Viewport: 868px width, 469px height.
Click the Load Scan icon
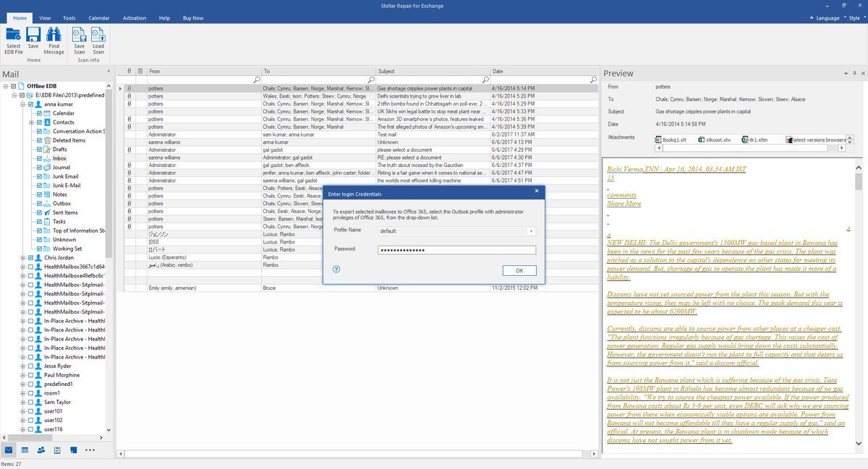(98, 40)
